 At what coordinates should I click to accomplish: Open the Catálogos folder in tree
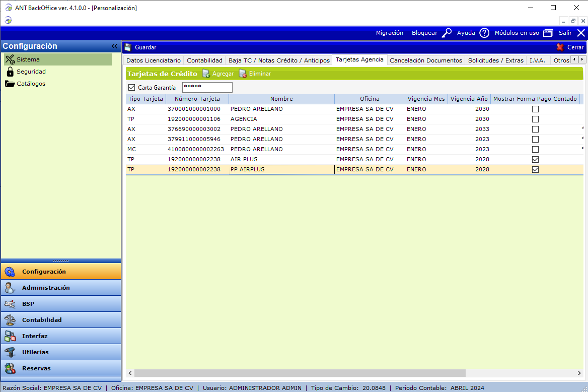point(10,84)
